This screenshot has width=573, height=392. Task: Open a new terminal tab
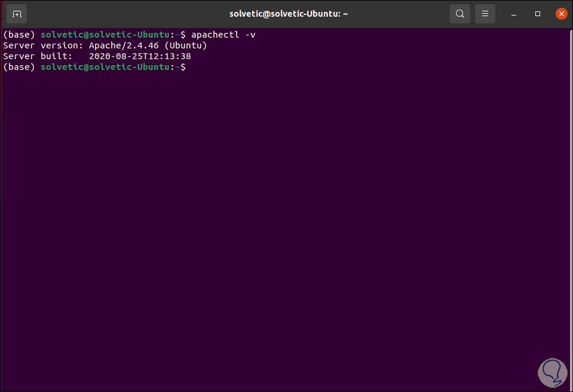point(17,14)
